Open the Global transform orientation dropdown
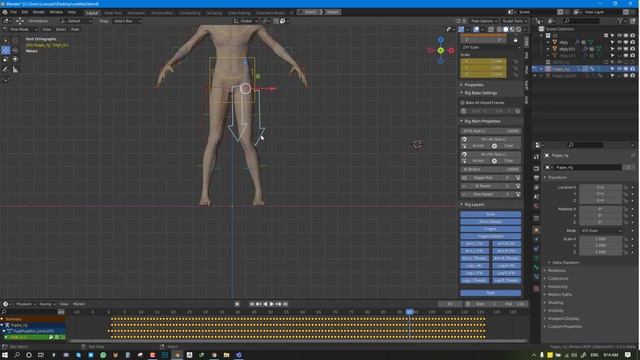 (246, 21)
